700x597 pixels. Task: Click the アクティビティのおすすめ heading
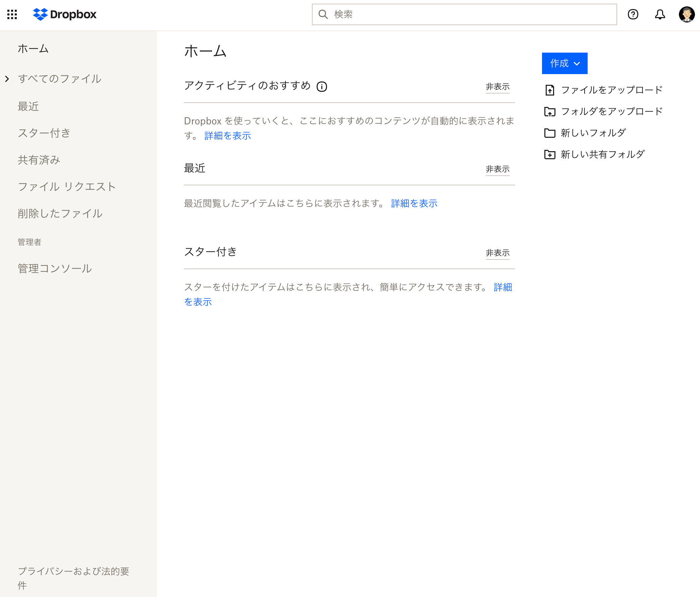247,86
